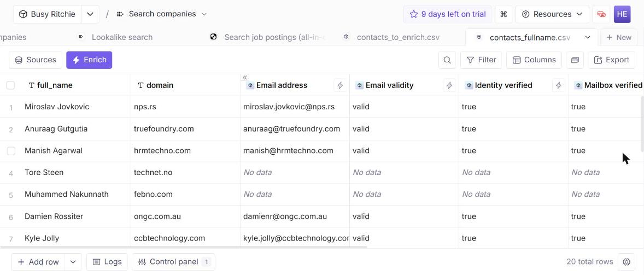The height and width of the screenshot is (275, 644).
Task: Open the Sources button
Action: [x=36, y=60]
